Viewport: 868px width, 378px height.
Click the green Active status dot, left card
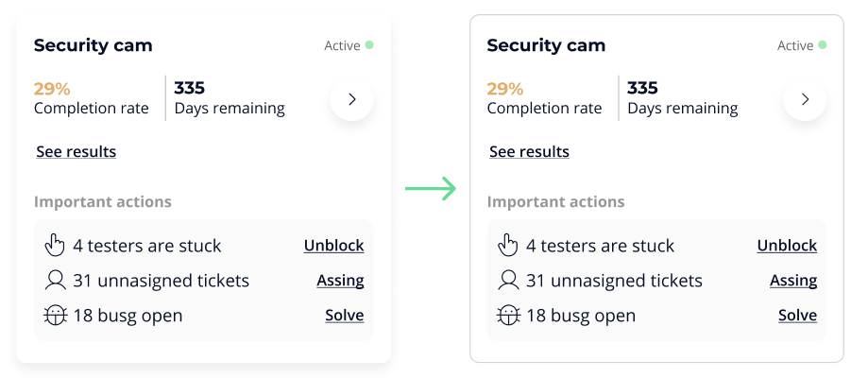(369, 45)
